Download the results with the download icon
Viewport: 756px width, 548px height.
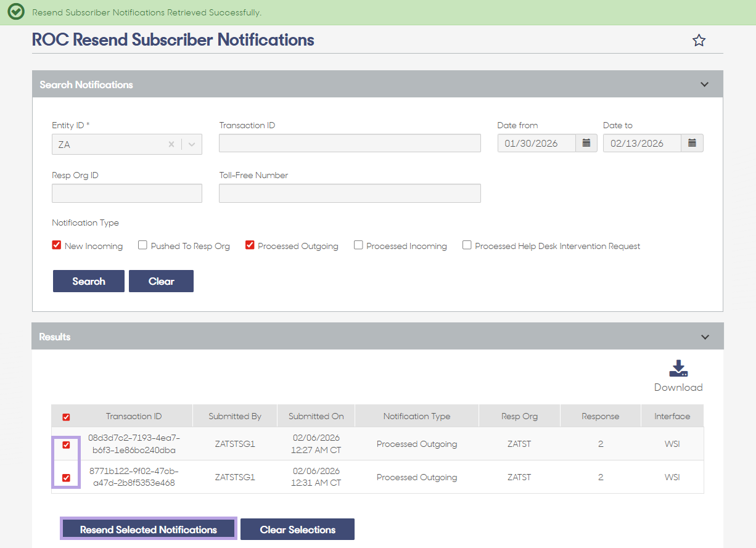pyautogui.click(x=678, y=368)
